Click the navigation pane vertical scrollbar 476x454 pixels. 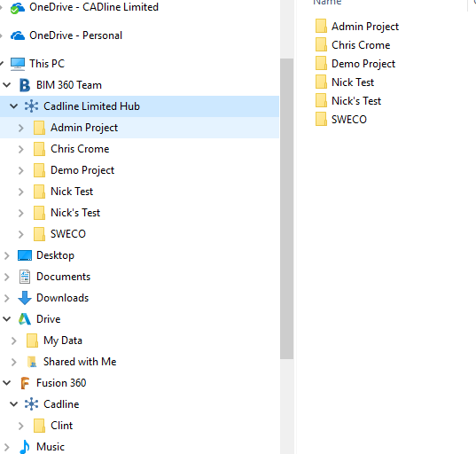pos(286,208)
